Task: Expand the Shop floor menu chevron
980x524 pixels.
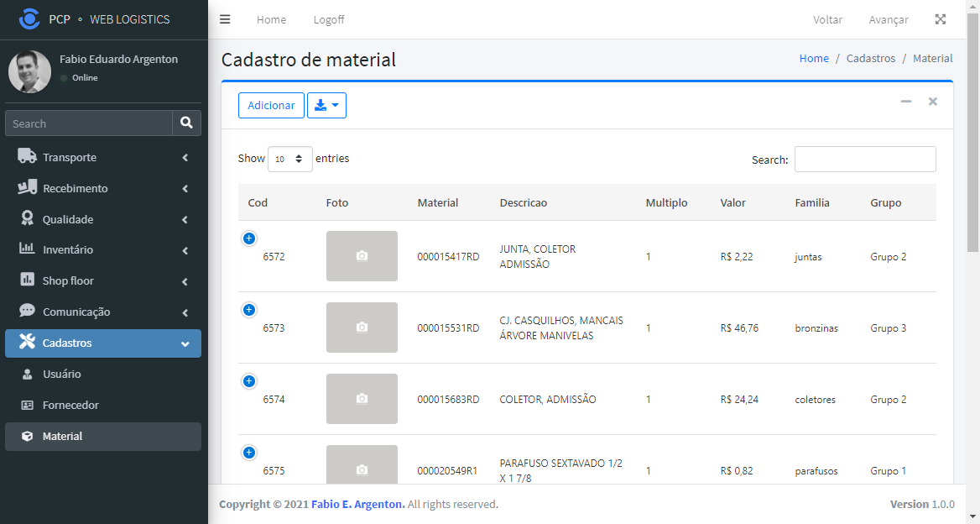Action: point(185,282)
